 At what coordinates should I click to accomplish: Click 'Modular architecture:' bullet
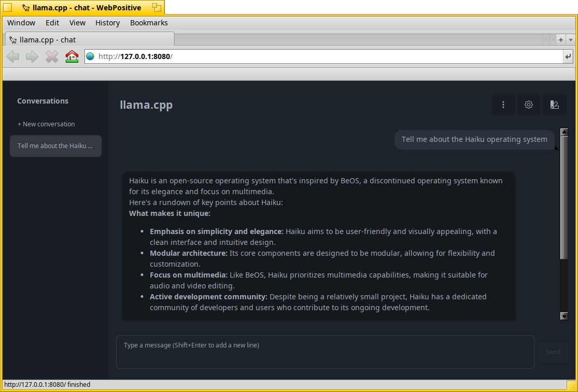click(188, 253)
